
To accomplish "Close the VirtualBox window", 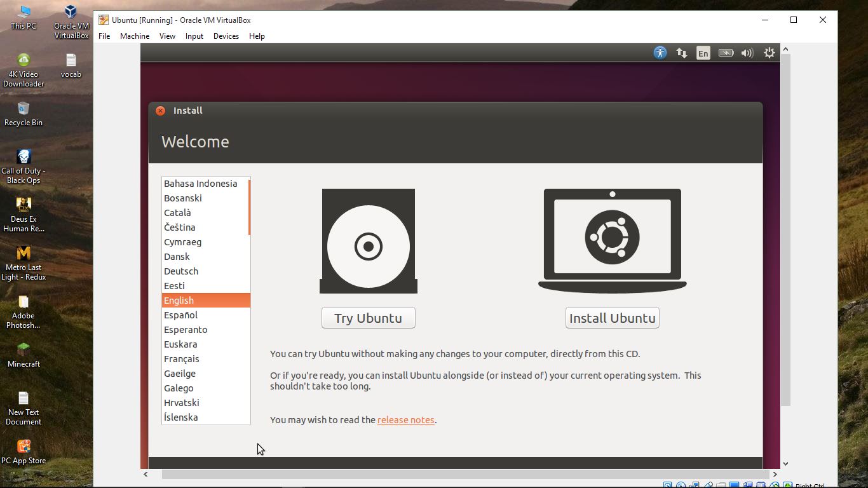I will point(823,20).
